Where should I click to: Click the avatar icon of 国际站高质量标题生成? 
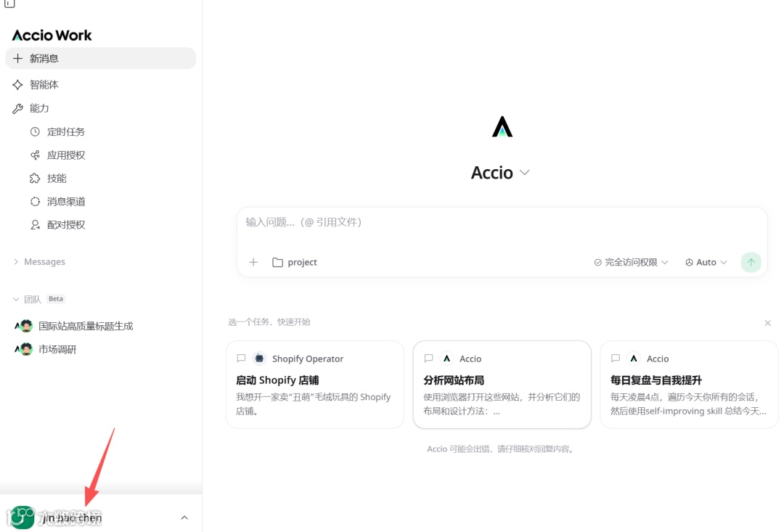(23, 326)
